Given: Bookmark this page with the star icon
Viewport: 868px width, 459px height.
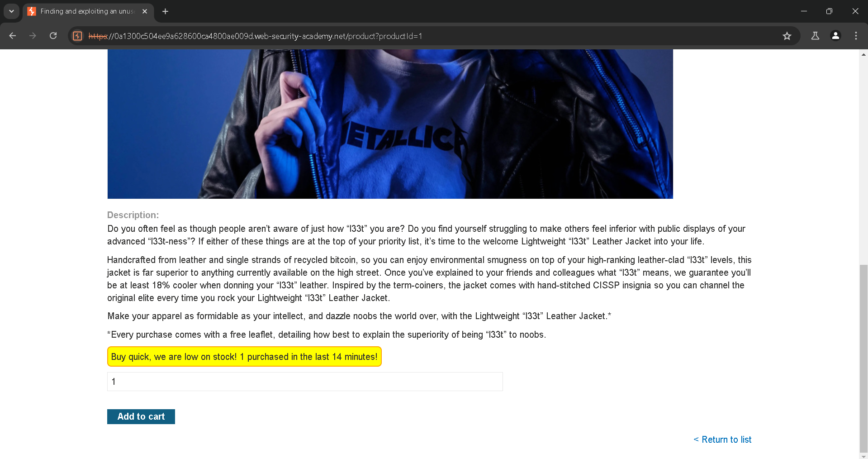Looking at the screenshot, I should pos(787,36).
